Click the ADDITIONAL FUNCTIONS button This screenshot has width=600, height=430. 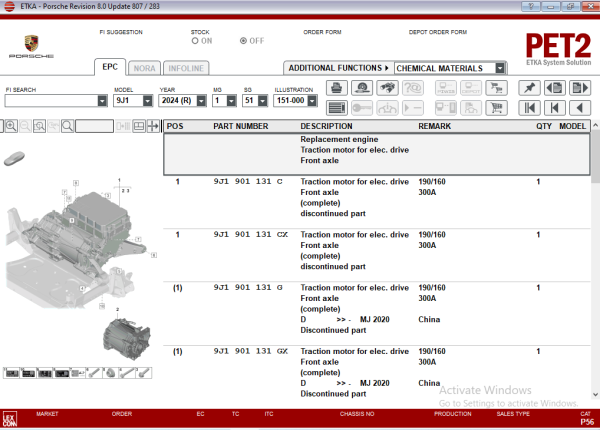coord(338,68)
